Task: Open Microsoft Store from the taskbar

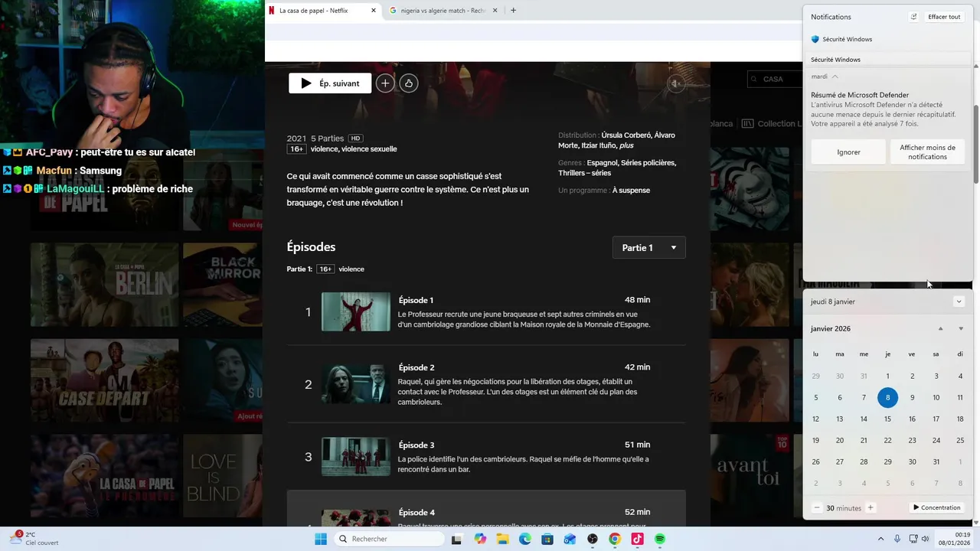Action: [547, 540]
